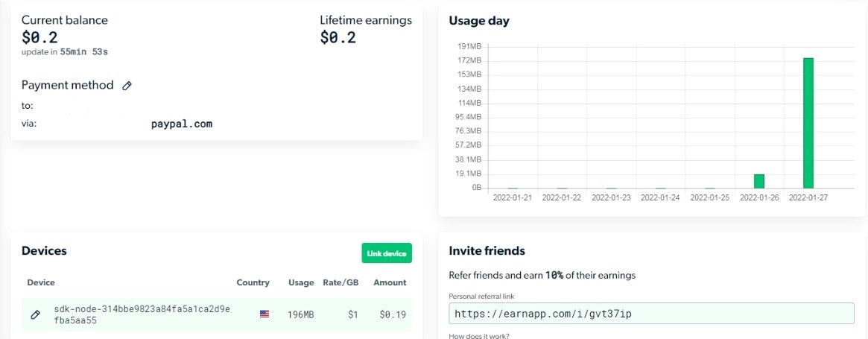Click the device rename pencil icon

pyautogui.click(x=36, y=314)
